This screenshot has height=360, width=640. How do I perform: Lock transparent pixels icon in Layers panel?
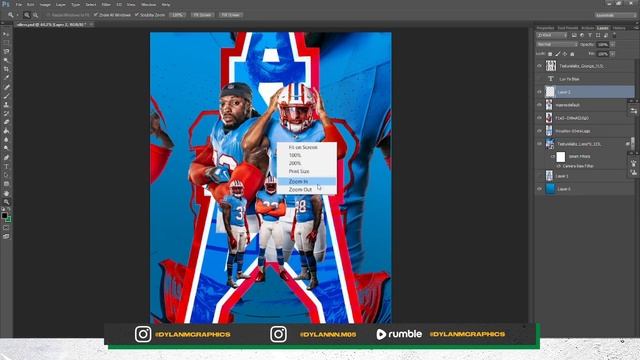pyautogui.click(x=550, y=54)
